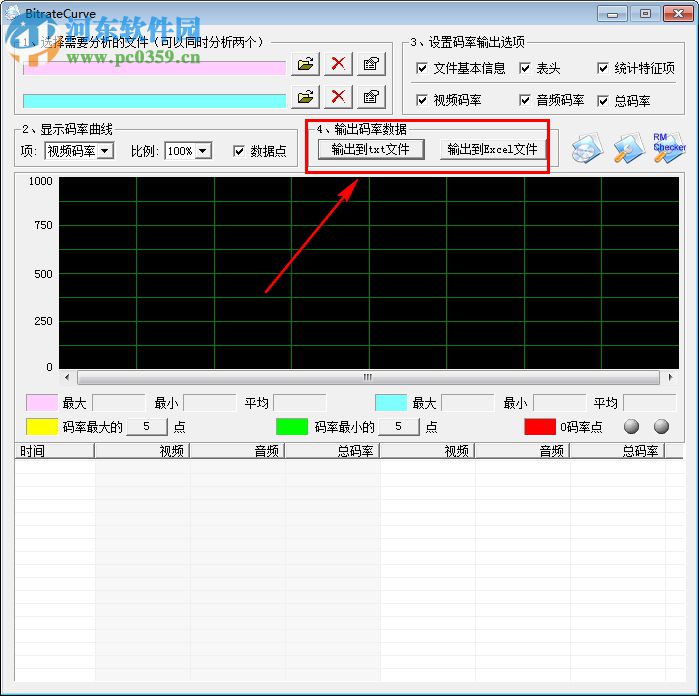Viewport: 699px width, 696px height.
Task: Click the second gray round indicator button
Action: coord(661,426)
